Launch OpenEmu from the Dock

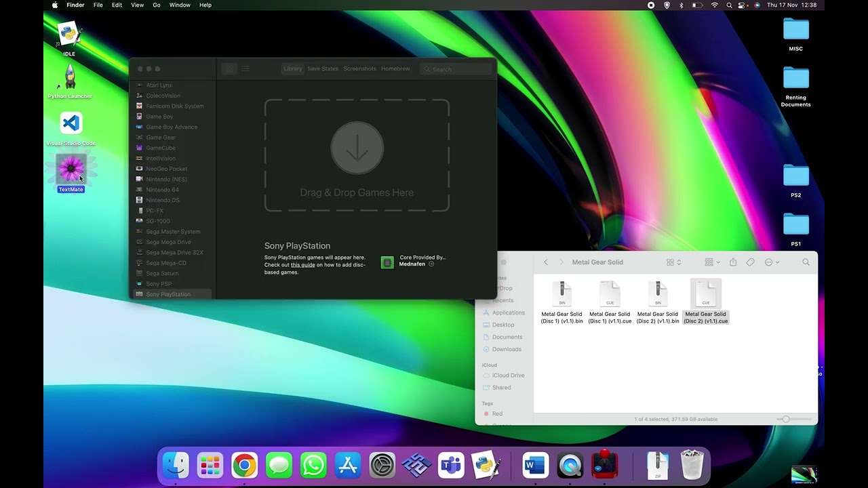point(604,466)
